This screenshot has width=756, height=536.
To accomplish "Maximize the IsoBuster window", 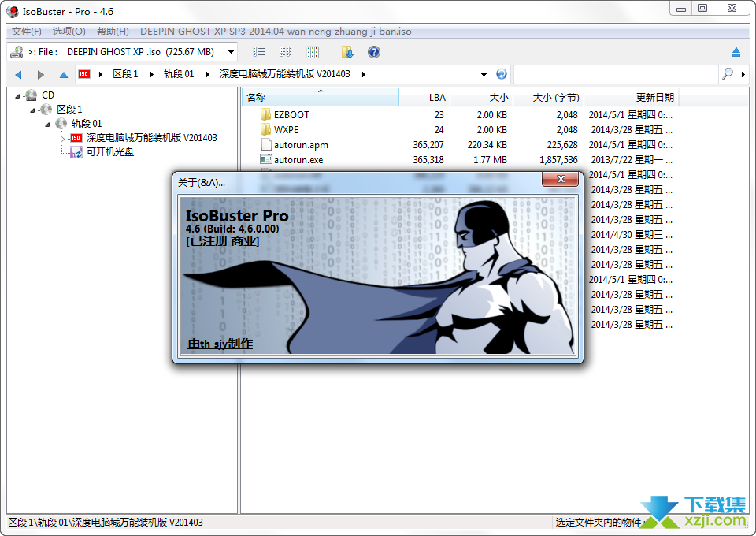I will [702, 8].
